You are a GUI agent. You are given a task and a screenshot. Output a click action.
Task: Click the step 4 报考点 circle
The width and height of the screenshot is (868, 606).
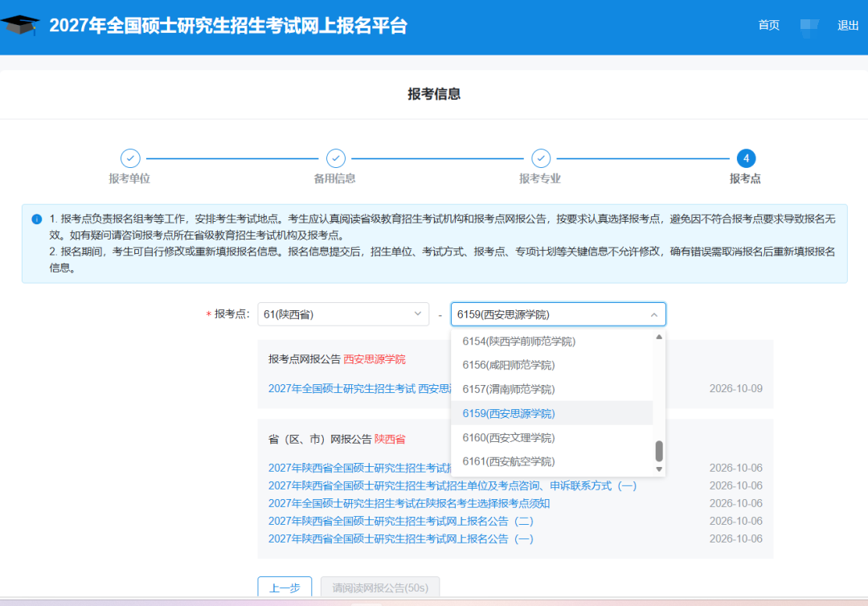pos(746,158)
